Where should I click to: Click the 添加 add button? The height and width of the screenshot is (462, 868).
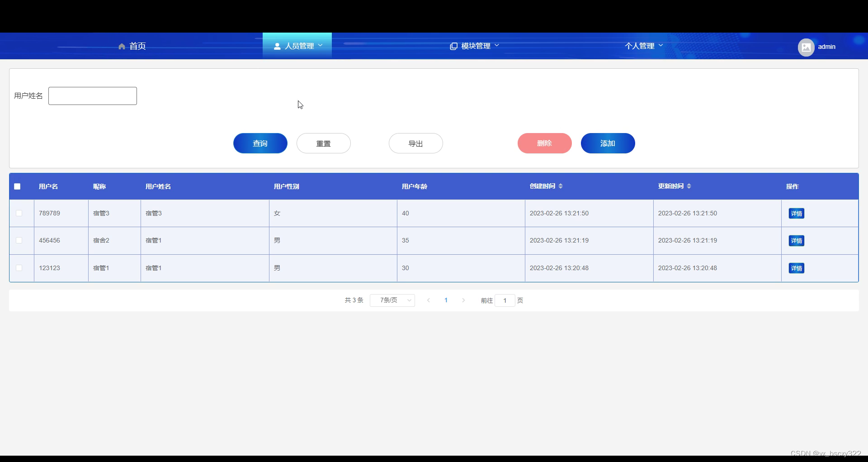tap(608, 143)
